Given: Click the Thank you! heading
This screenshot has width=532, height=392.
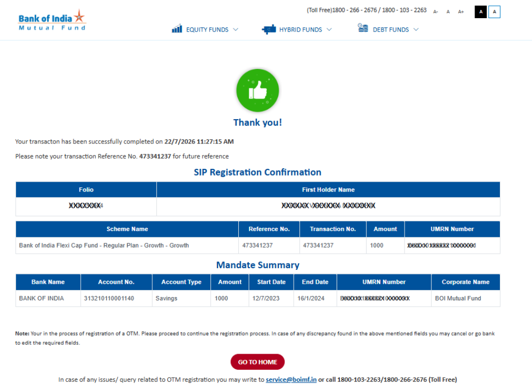Looking at the screenshot, I should (x=257, y=122).
